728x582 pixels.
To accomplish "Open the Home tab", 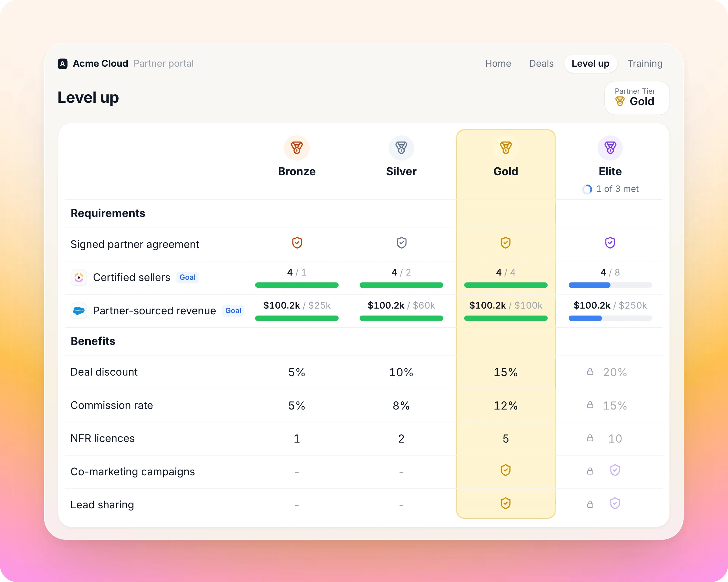I will (x=498, y=63).
